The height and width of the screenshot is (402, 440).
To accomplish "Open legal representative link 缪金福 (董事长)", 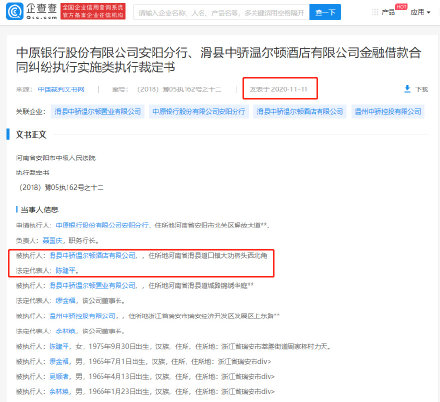I will coord(65,301).
